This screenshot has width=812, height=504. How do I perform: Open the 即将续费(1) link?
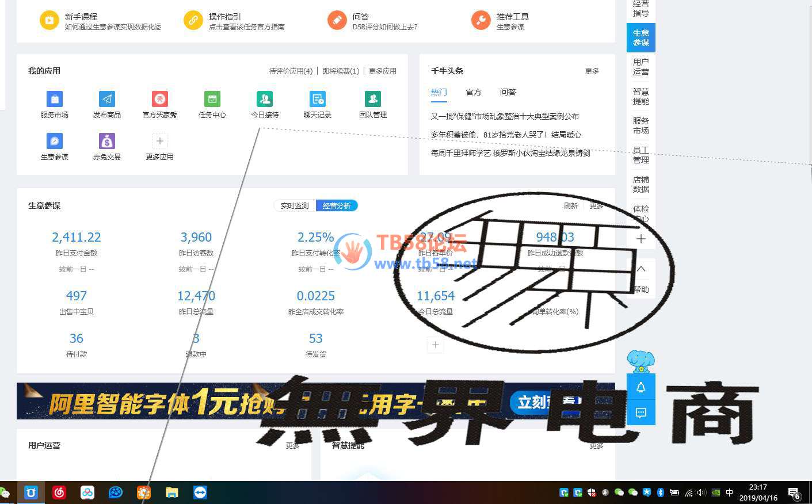pos(341,71)
